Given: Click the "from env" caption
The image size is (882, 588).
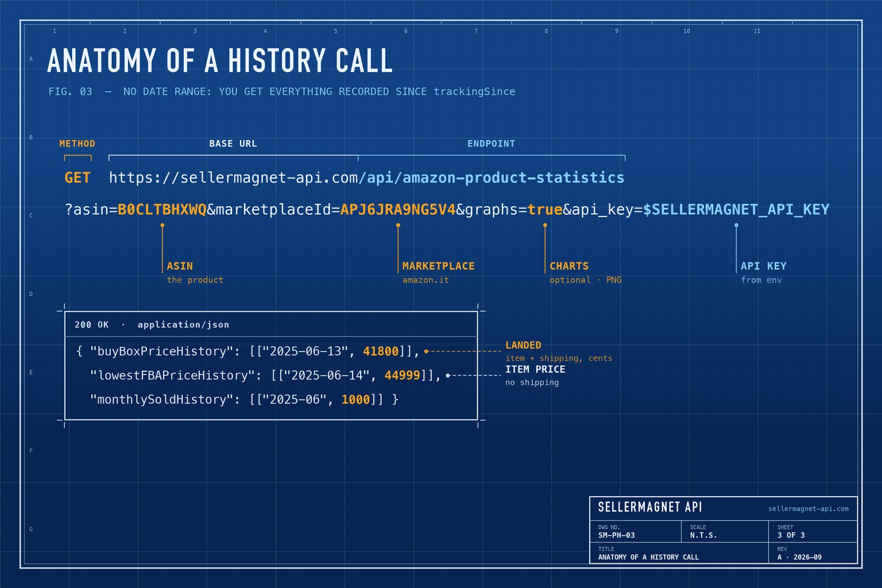Looking at the screenshot, I should click(761, 280).
